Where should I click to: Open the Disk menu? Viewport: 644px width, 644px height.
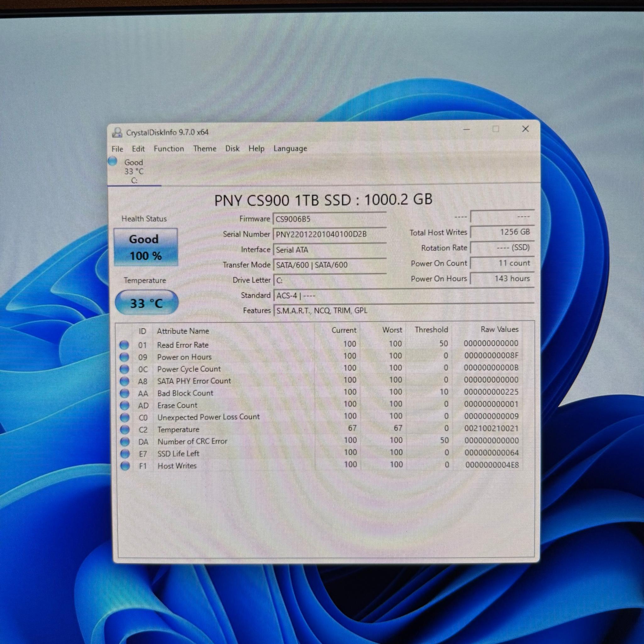point(232,148)
